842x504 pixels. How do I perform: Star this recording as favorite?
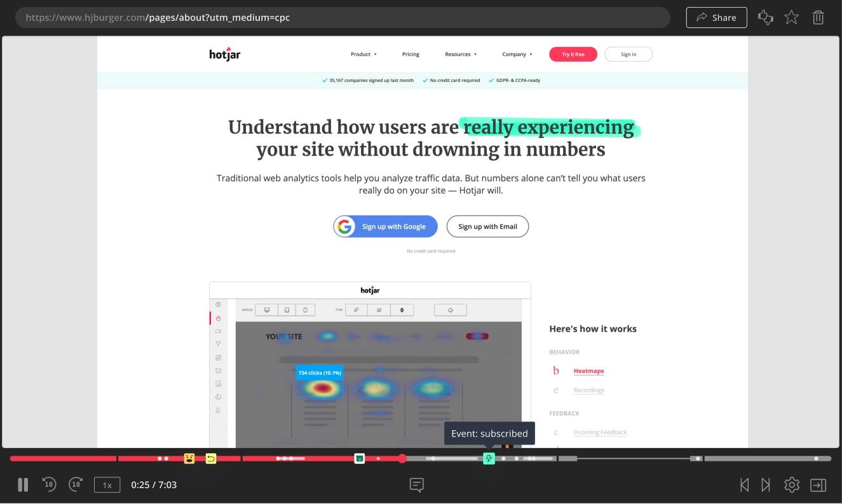[x=791, y=17]
